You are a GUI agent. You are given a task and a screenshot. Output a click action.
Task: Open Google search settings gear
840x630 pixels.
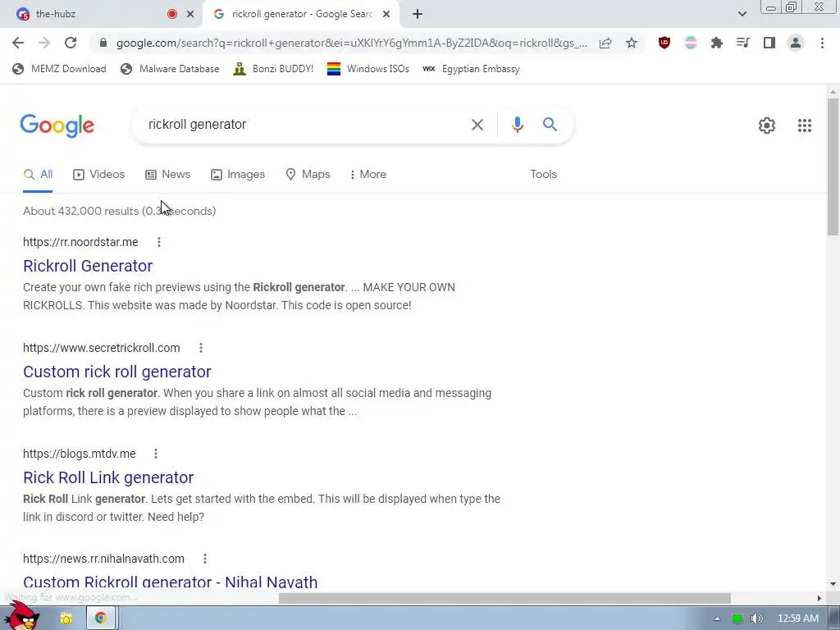tap(767, 126)
